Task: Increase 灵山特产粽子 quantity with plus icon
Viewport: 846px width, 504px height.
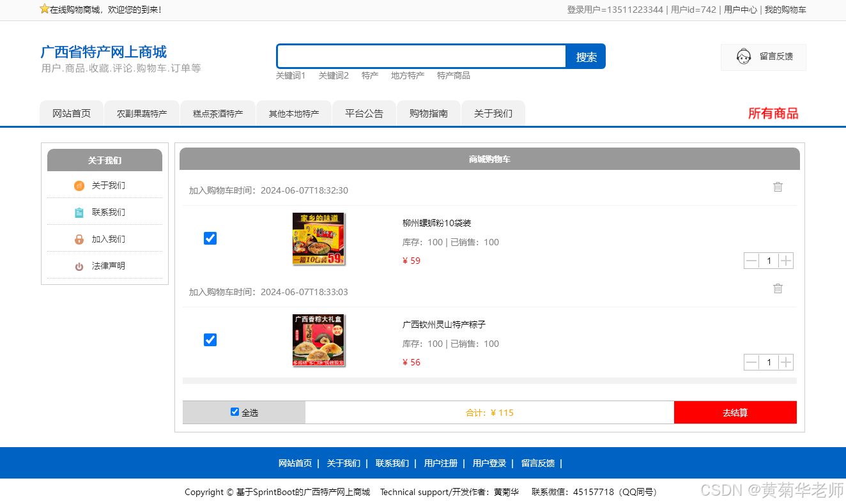Action: click(786, 362)
